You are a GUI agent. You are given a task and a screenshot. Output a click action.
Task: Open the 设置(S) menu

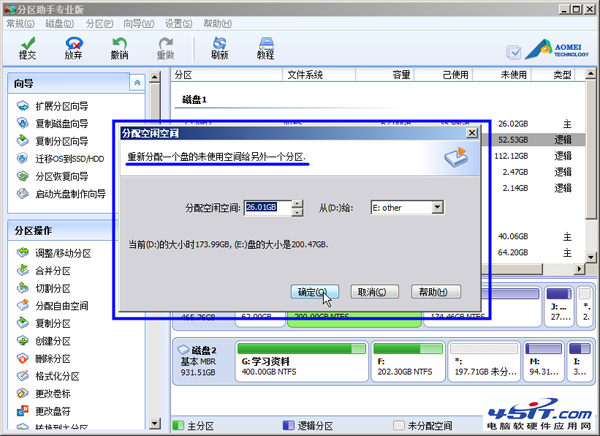point(178,24)
